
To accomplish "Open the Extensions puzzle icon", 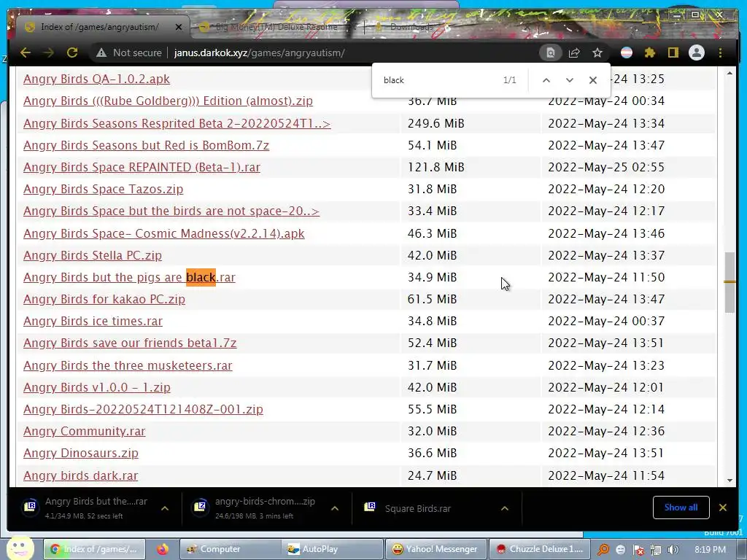I will [650, 52].
